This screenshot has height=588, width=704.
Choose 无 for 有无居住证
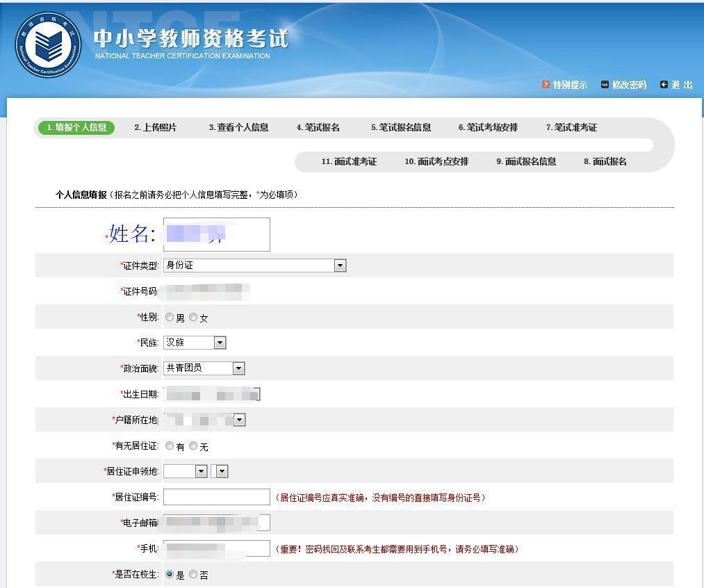[193, 445]
